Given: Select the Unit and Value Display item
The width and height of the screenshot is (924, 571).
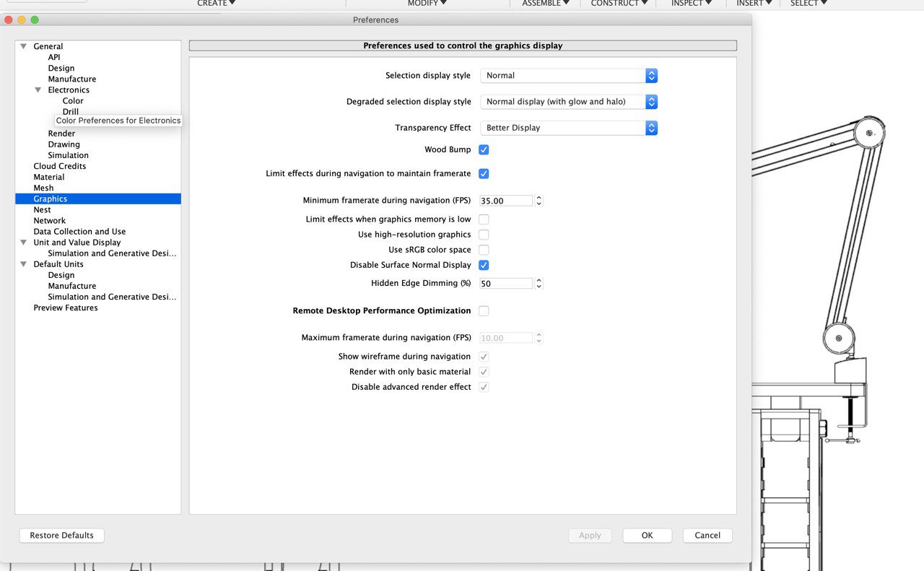Looking at the screenshot, I should [77, 243].
